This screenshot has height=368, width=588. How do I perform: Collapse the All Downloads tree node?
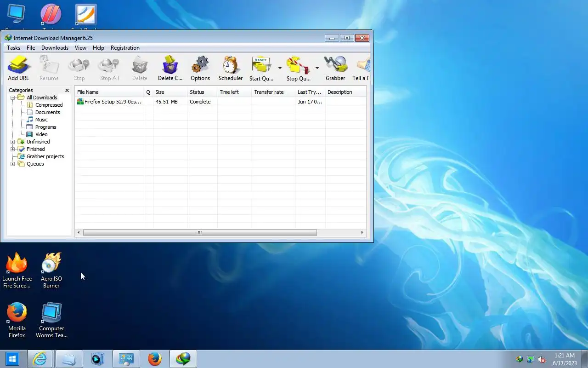click(13, 98)
